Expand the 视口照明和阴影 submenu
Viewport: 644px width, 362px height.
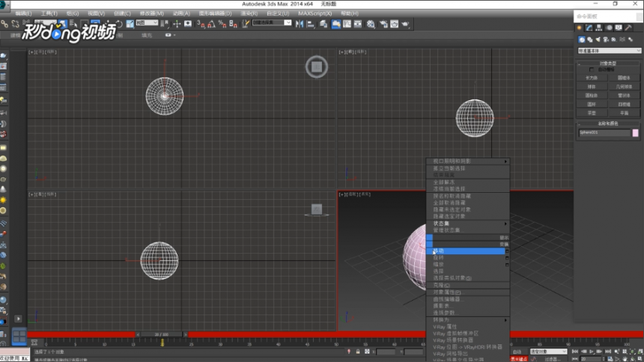[x=468, y=162]
